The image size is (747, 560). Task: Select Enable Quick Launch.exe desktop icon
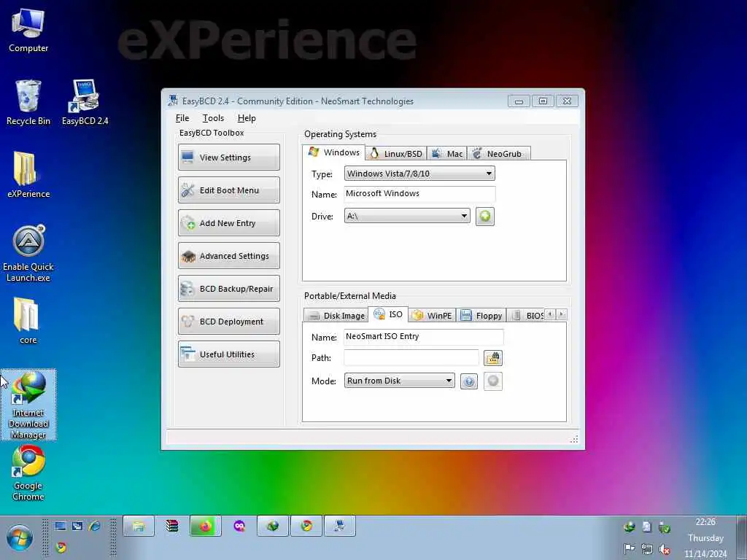[28, 254]
